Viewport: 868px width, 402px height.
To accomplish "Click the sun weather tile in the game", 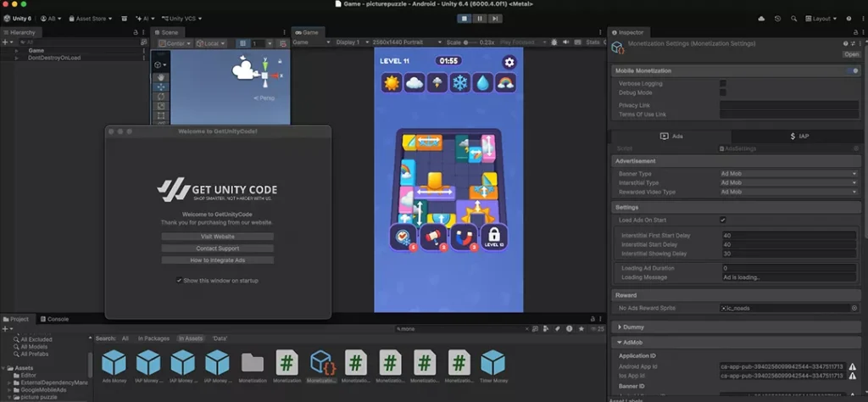I will [x=392, y=83].
